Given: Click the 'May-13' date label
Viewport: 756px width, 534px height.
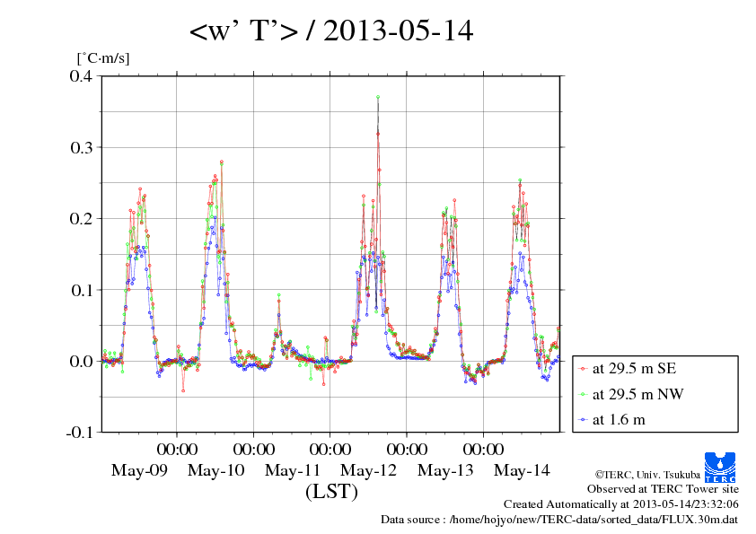Looking at the screenshot, I should pos(445,470).
